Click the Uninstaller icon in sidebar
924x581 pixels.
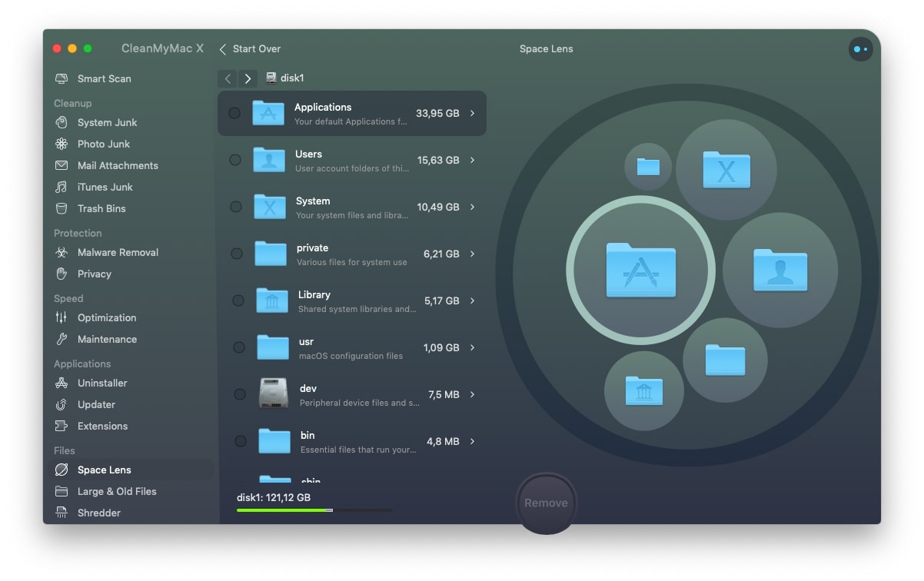tap(61, 383)
